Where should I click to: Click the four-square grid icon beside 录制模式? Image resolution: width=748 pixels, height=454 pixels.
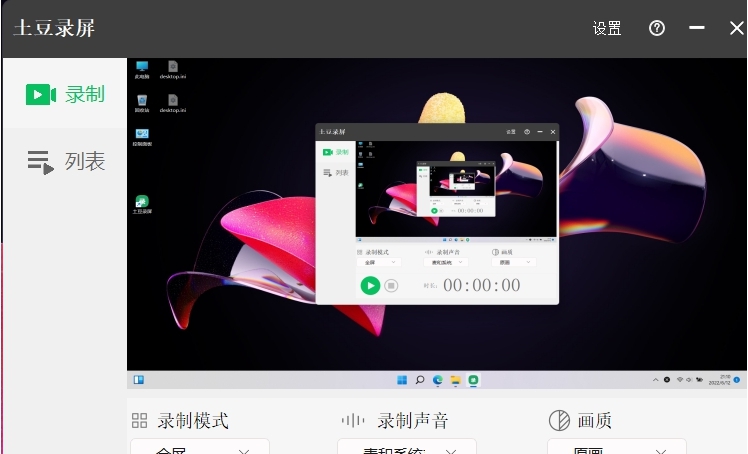[139, 421]
